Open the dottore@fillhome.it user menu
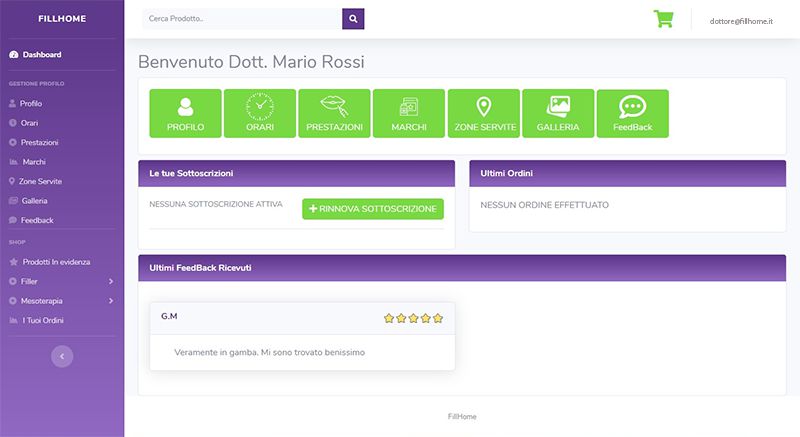The height and width of the screenshot is (437, 800). click(741, 20)
